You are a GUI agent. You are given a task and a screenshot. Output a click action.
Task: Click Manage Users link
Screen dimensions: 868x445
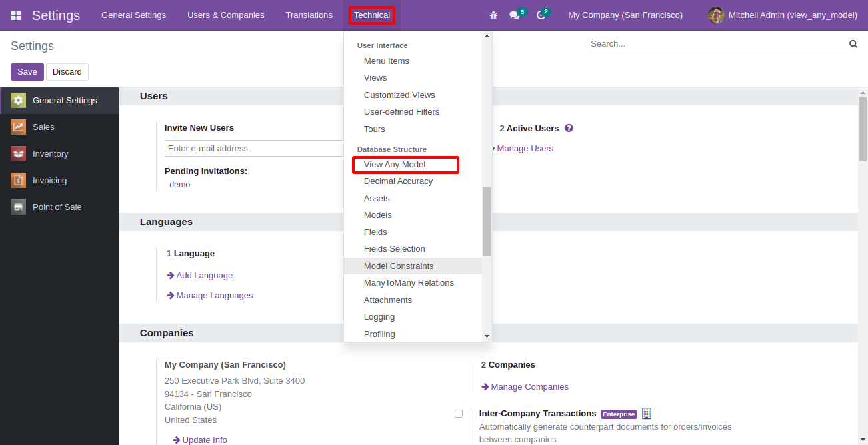525,149
